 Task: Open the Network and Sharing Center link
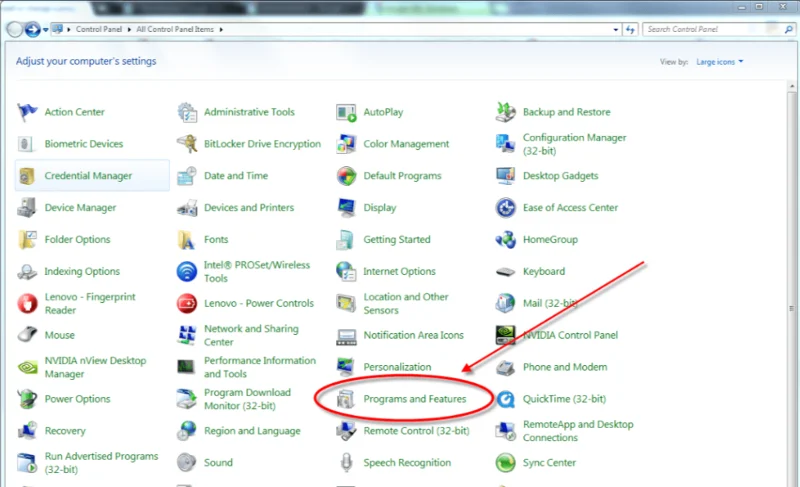click(x=251, y=335)
